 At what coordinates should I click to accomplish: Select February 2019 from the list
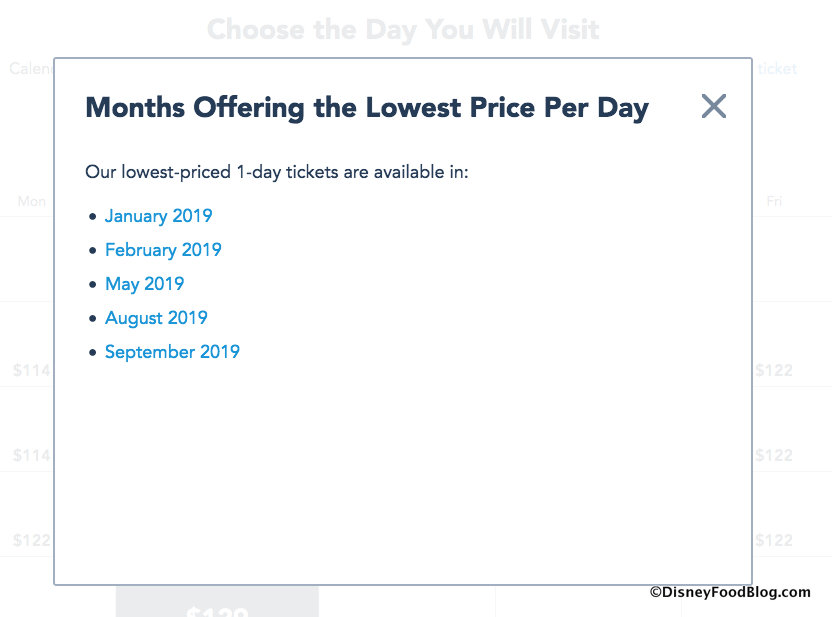click(x=163, y=250)
